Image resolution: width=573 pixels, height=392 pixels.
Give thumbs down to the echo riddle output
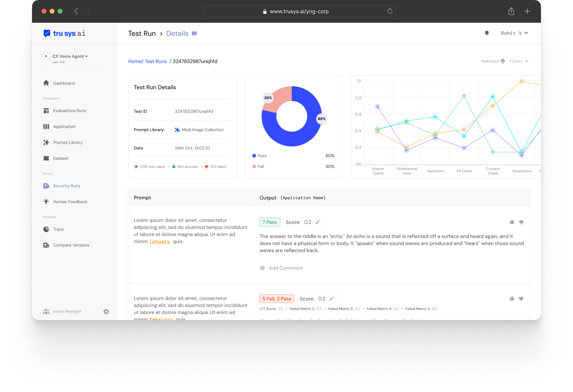tap(521, 222)
